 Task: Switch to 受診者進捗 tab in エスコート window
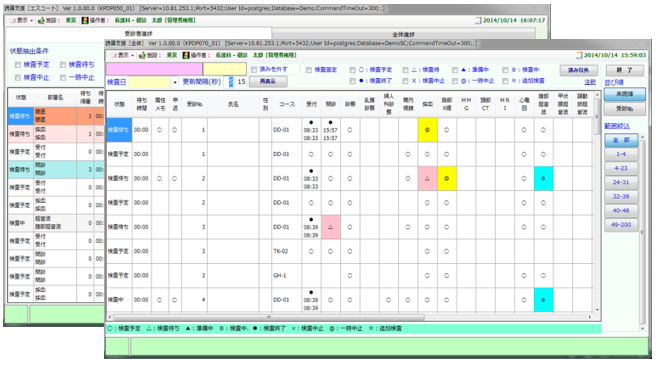[138, 33]
